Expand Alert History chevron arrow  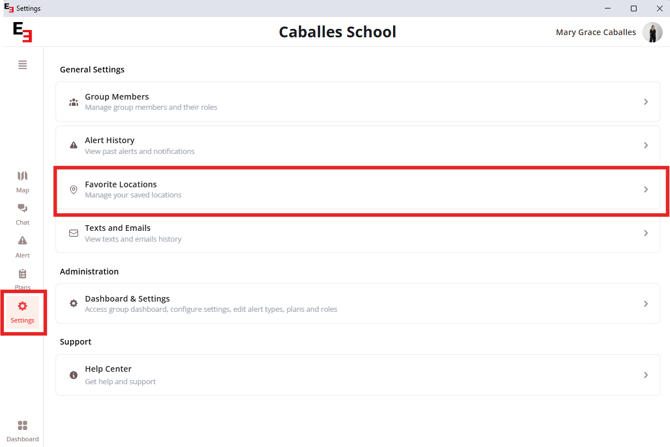(646, 145)
